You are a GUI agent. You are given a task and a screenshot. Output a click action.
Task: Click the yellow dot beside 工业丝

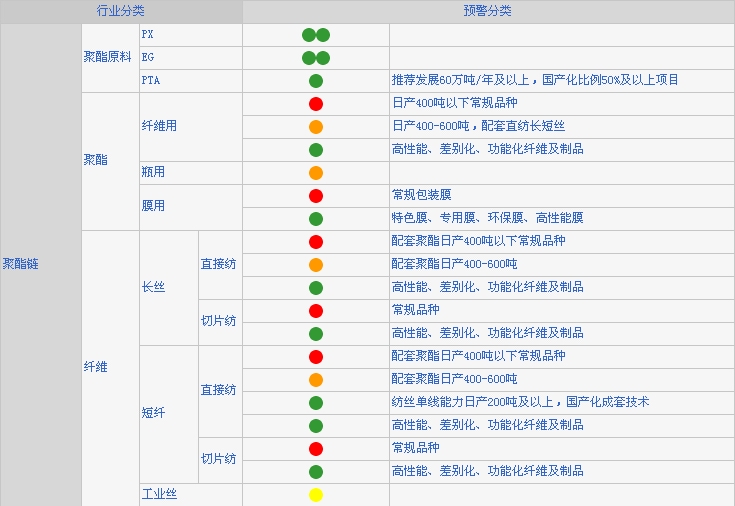click(316, 495)
